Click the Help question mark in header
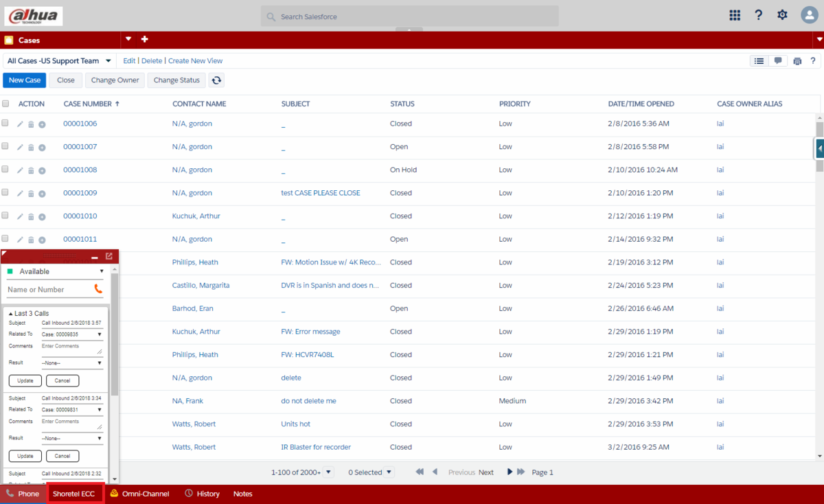Screen dimensions: 824x504 pos(759,15)
